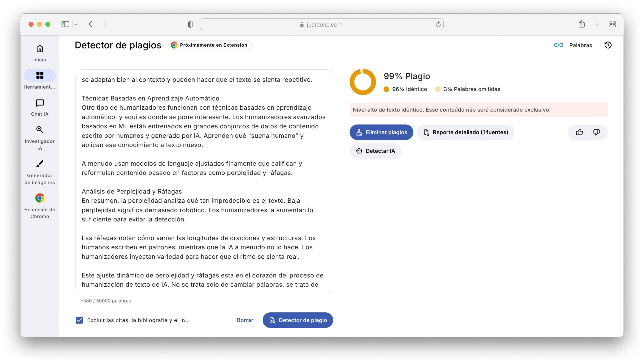
Task: Click the Detectar IA button
Action: click(x=375, y=151)
